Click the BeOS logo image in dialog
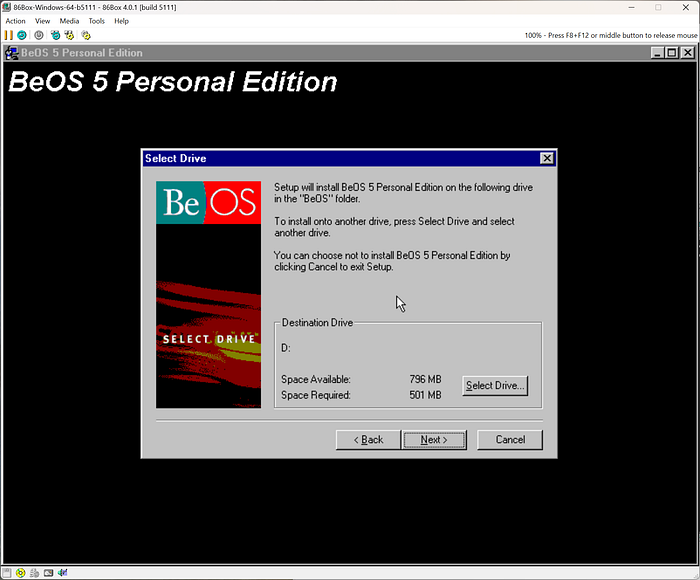This screenshot has width=700, height=580. pos(208,203)
